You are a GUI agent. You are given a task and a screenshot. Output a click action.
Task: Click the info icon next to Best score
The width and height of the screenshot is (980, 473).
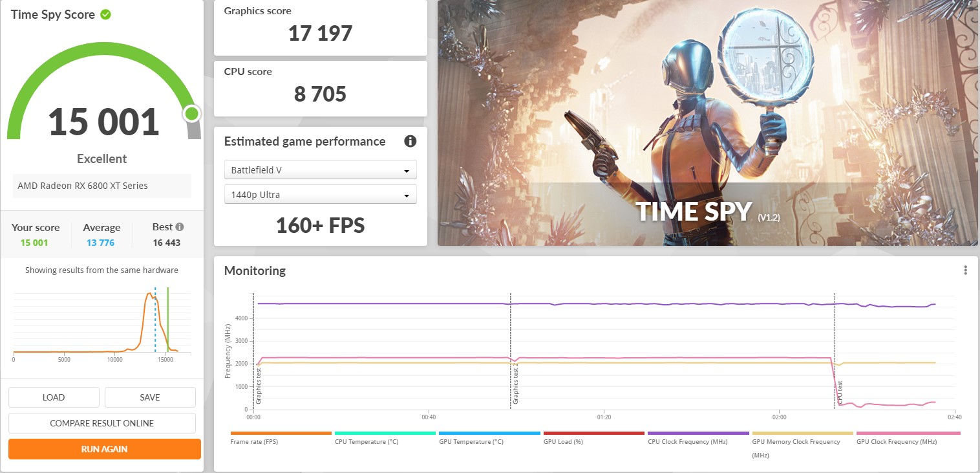[x=181, y=226]
